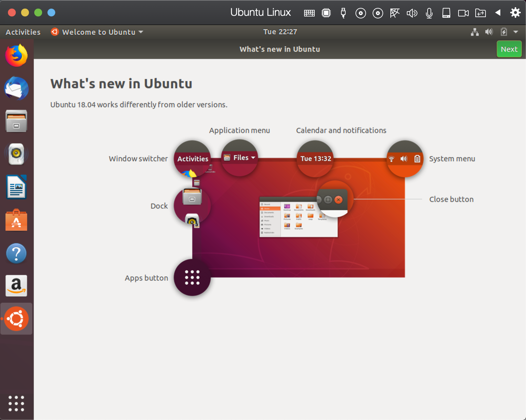Viewport: 526px width, 420px height.
Task: Open the VM shared folders icon
Action: (481, 13)
